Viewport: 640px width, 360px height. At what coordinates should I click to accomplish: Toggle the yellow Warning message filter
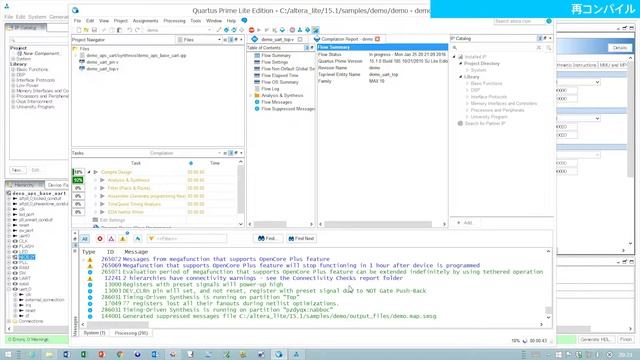122,239
